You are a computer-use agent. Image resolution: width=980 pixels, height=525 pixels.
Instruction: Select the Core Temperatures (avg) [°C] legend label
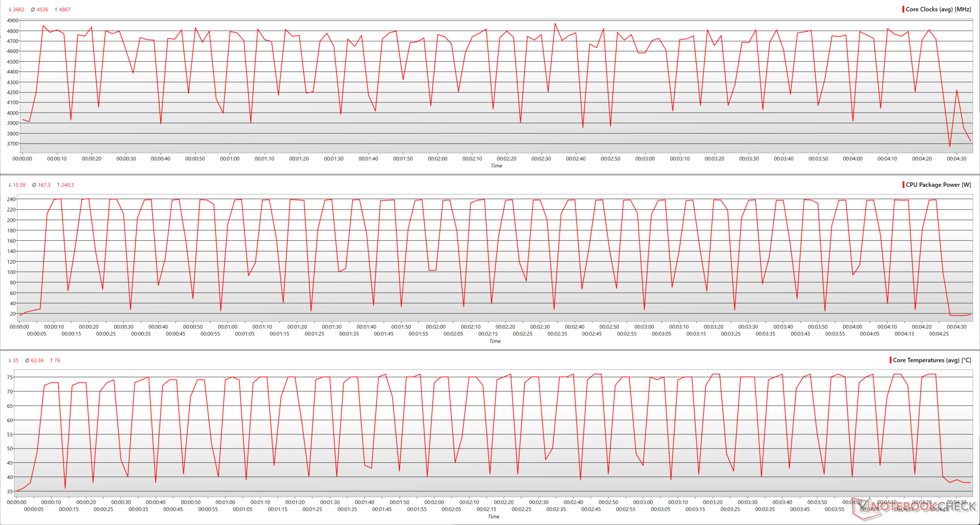click(x=932, y=360)
